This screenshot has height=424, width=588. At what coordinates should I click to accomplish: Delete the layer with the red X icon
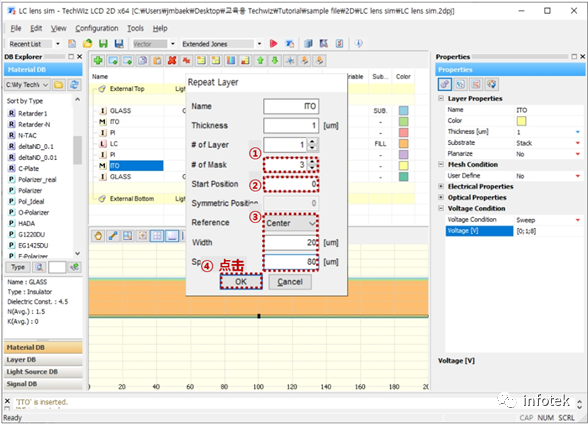(172, 60)
